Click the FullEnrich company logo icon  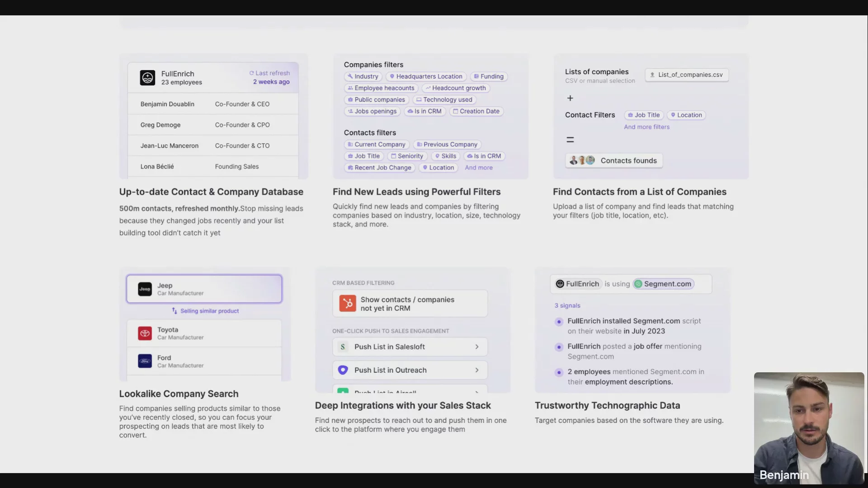(x=147, y=78)
